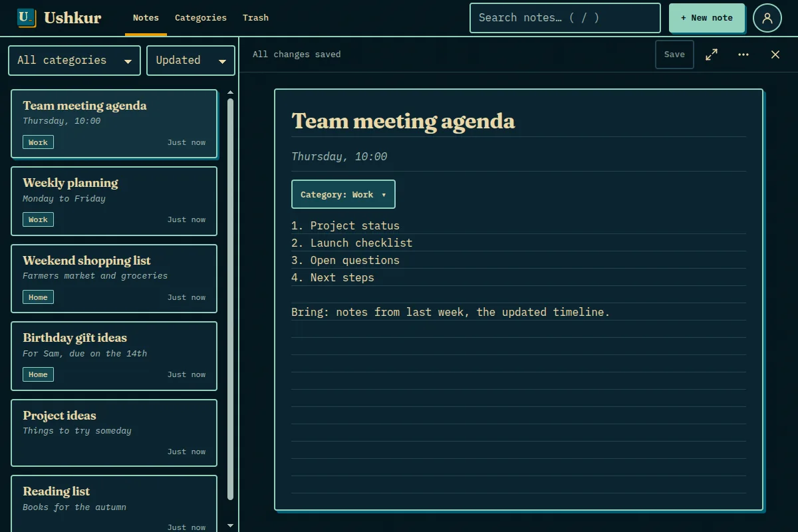
Task: Switch to the Trash tab
Action: tap(255, 18)
